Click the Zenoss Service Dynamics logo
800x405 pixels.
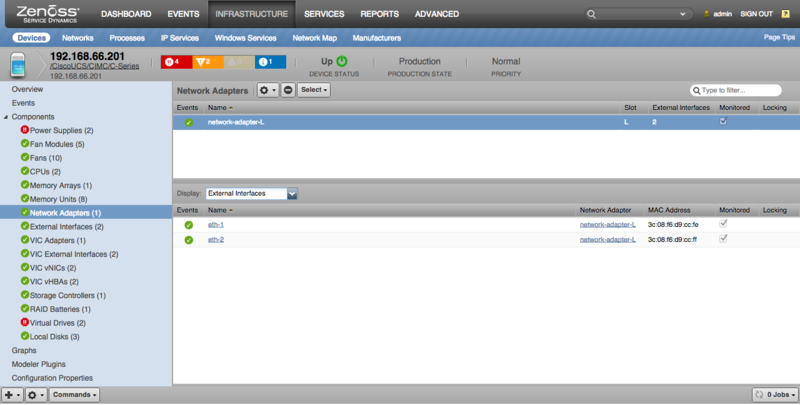47,14
